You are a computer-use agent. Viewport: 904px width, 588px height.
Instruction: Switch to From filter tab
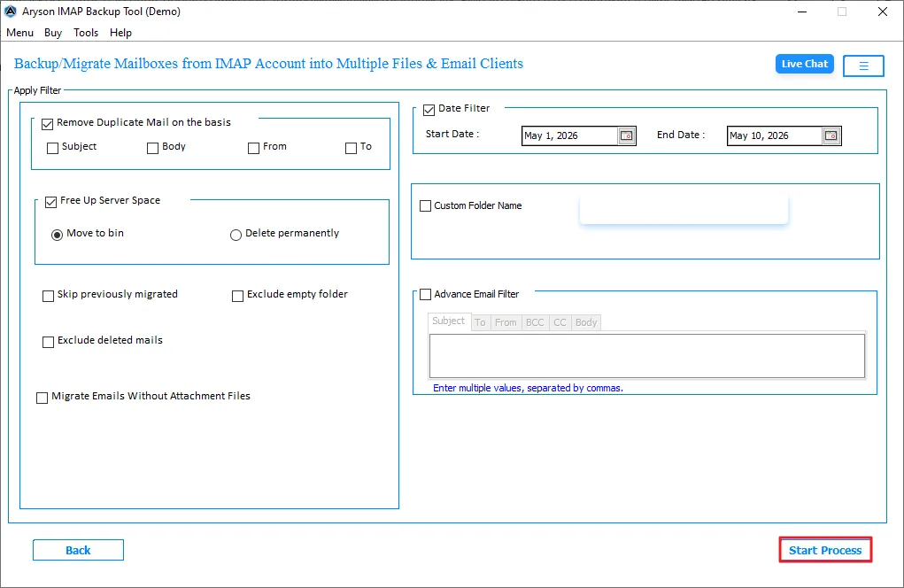click(x=506, y=323)
